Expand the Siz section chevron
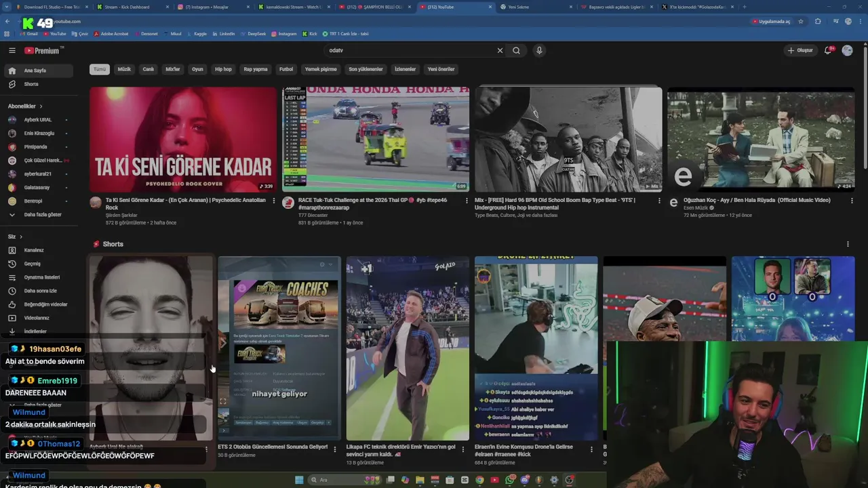The height and width of the screenshot is (488, 868). point(21,237)
